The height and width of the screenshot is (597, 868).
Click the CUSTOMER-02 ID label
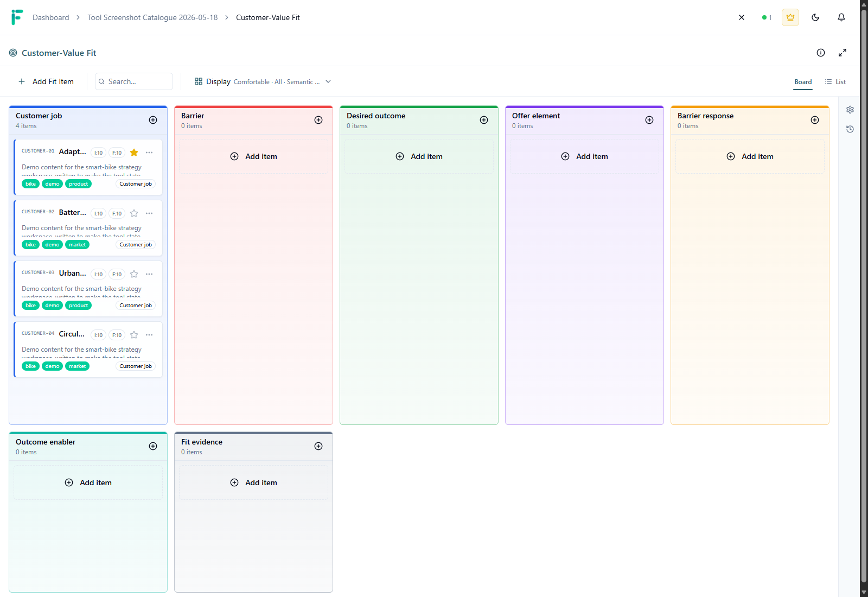(38, 212)
